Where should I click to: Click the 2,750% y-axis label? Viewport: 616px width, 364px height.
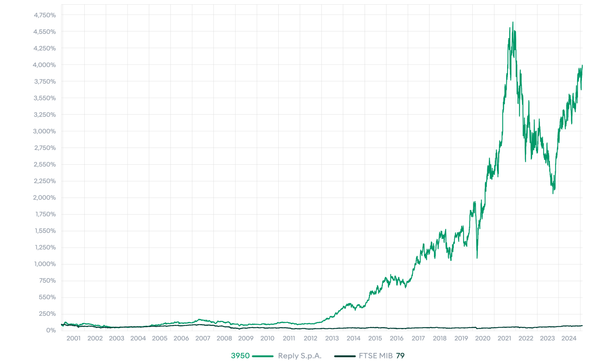pos(45,148)
